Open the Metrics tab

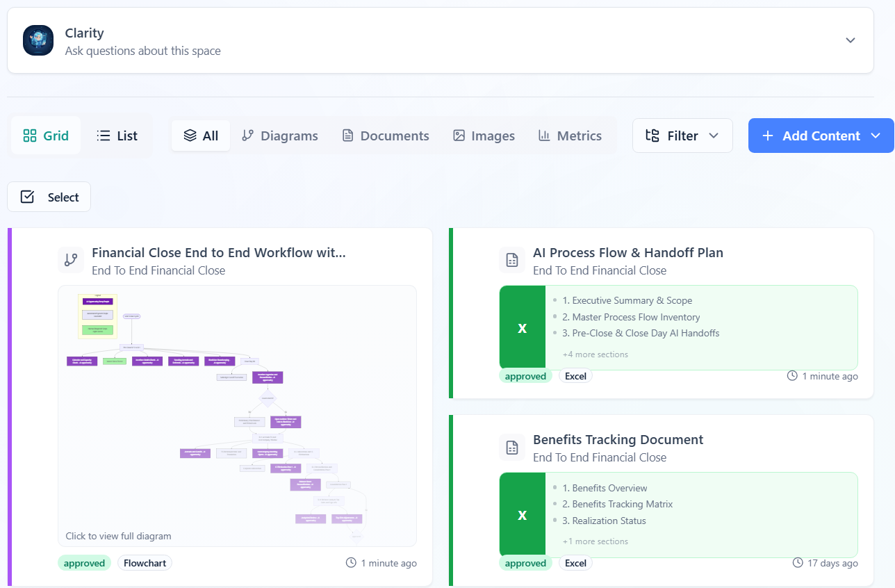pos(570,136)
